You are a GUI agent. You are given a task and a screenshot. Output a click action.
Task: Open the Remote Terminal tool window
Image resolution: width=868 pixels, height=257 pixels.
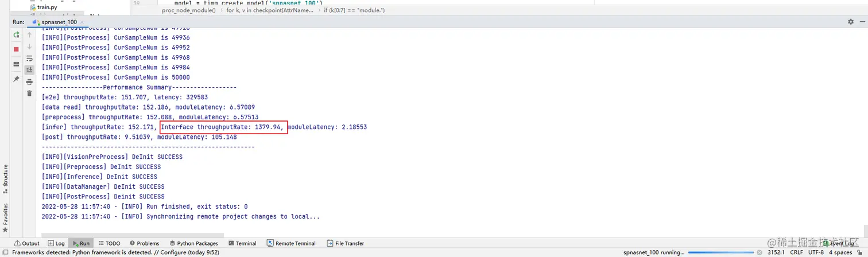point(292,243)
